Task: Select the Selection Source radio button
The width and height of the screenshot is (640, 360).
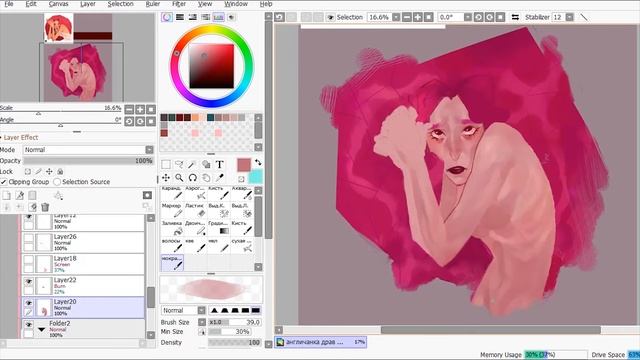Action: [57, 182]
